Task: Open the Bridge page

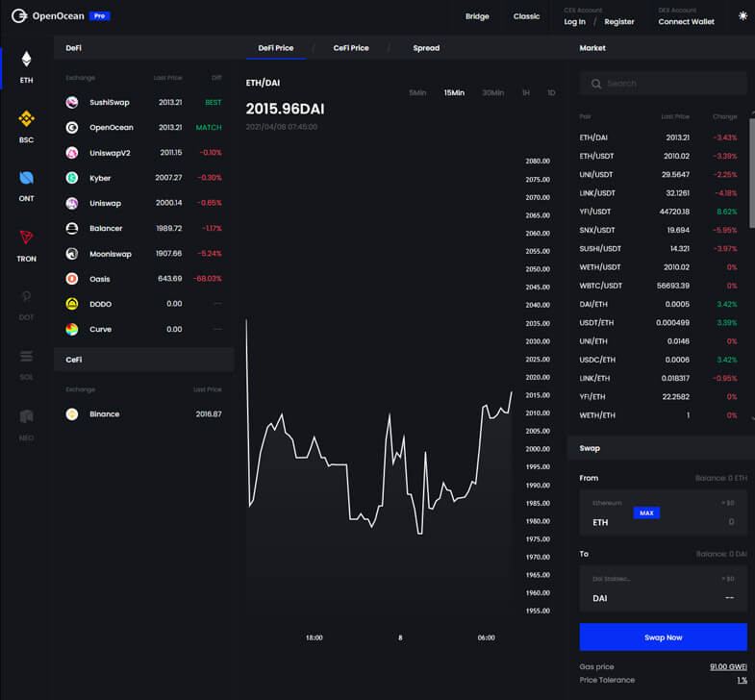Action: point(477,16)
